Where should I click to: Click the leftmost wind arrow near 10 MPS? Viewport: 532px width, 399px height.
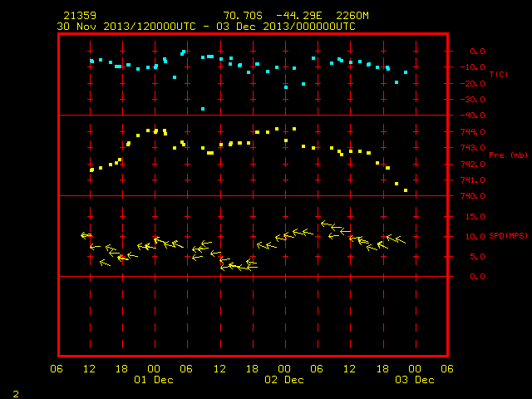click(86, 234)
